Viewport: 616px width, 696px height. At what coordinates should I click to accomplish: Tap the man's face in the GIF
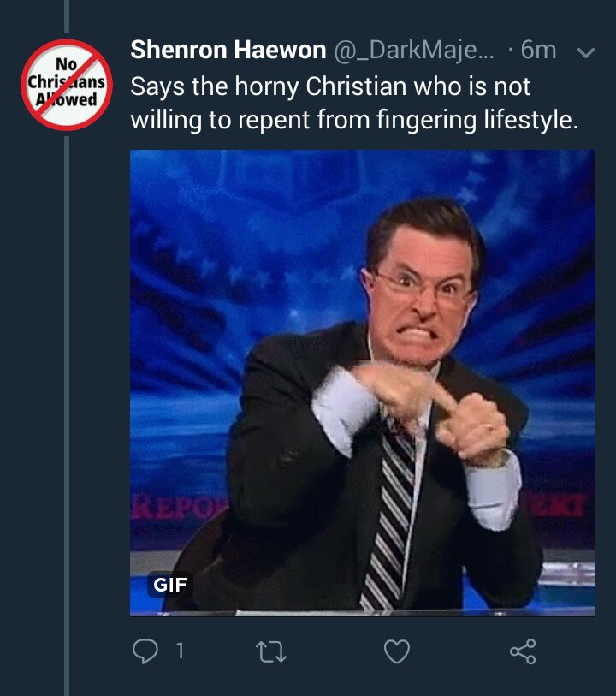pos(421,297)
